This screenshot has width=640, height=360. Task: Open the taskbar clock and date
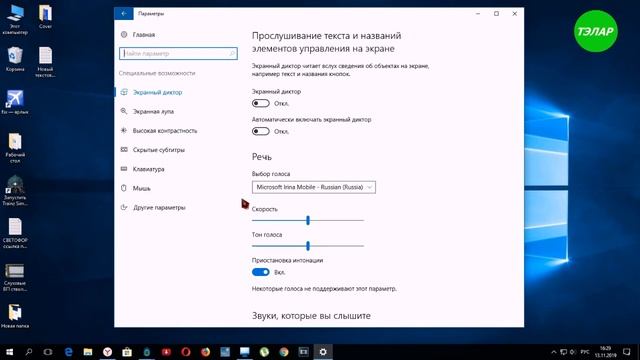click(605, 352)
